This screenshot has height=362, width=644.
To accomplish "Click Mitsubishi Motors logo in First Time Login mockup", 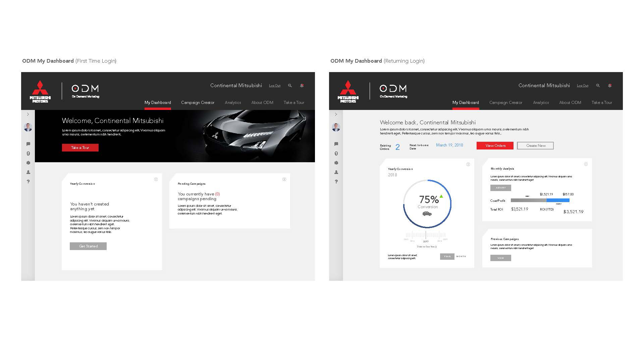I will coord(40,92).
